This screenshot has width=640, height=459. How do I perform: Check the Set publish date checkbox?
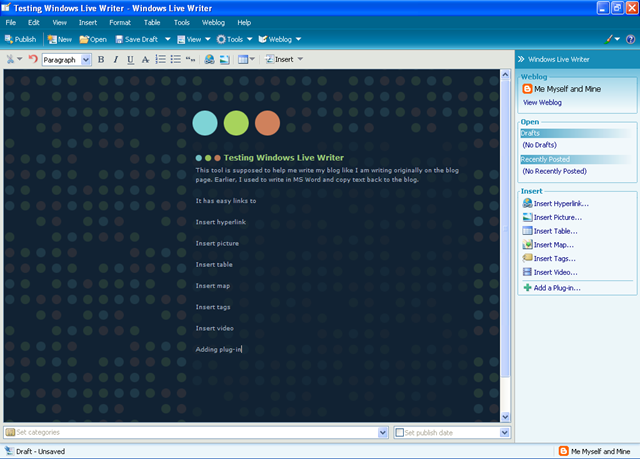tap(400, 432)
